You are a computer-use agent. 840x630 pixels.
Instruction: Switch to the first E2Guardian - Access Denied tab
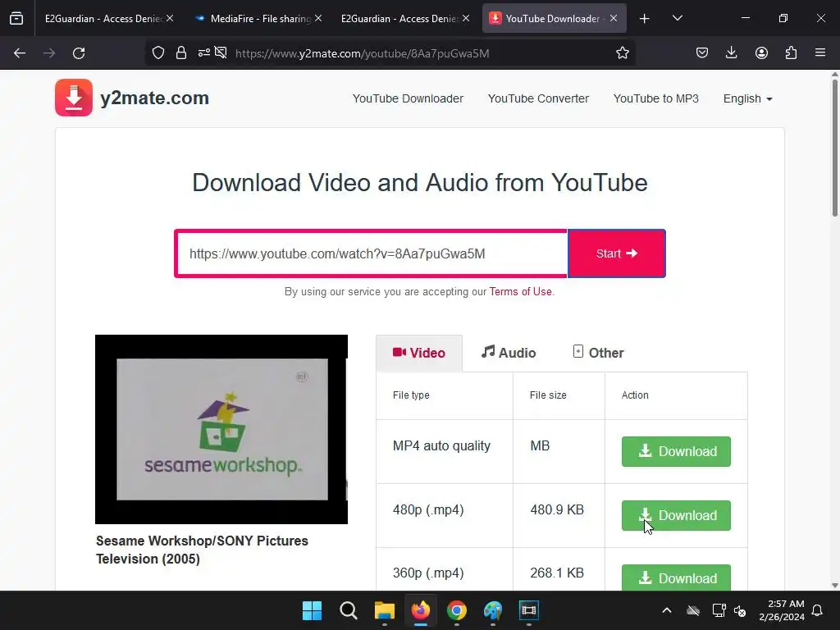click(103, 19)
